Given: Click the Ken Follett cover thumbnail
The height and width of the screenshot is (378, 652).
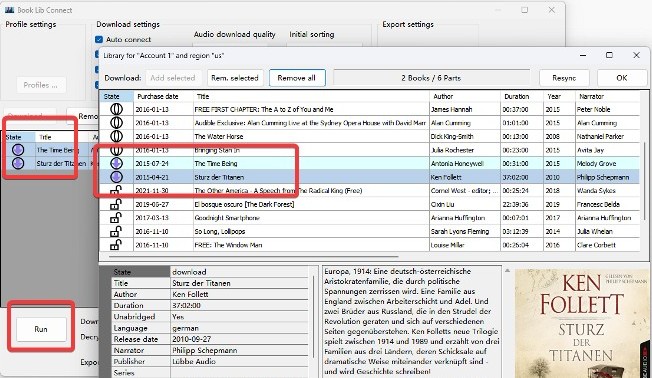Looking at the screenshot, I should [x=582, y=323].
